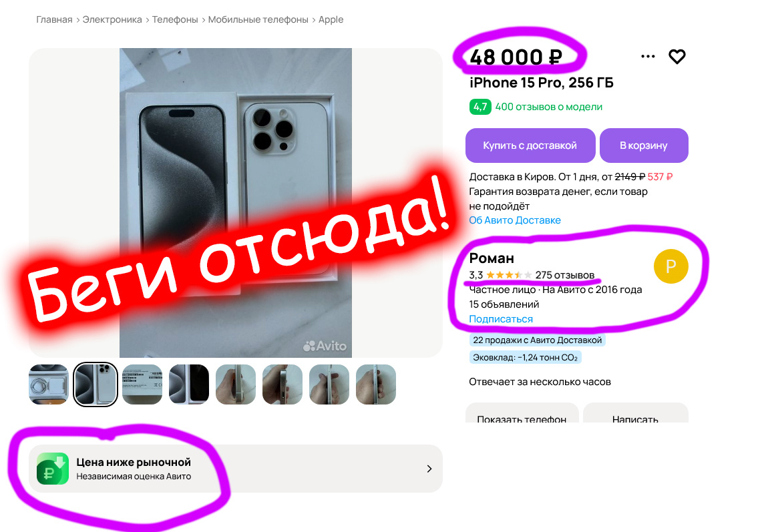Go to Электроника breadcrumb
Image resolution: width=762 pixels, height=532 pixels.
112,19
